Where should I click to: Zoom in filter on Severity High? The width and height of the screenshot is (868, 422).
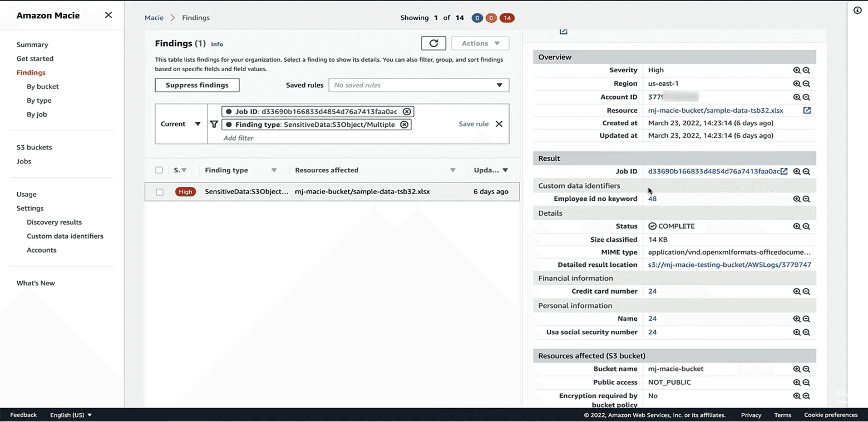point(797,70)
